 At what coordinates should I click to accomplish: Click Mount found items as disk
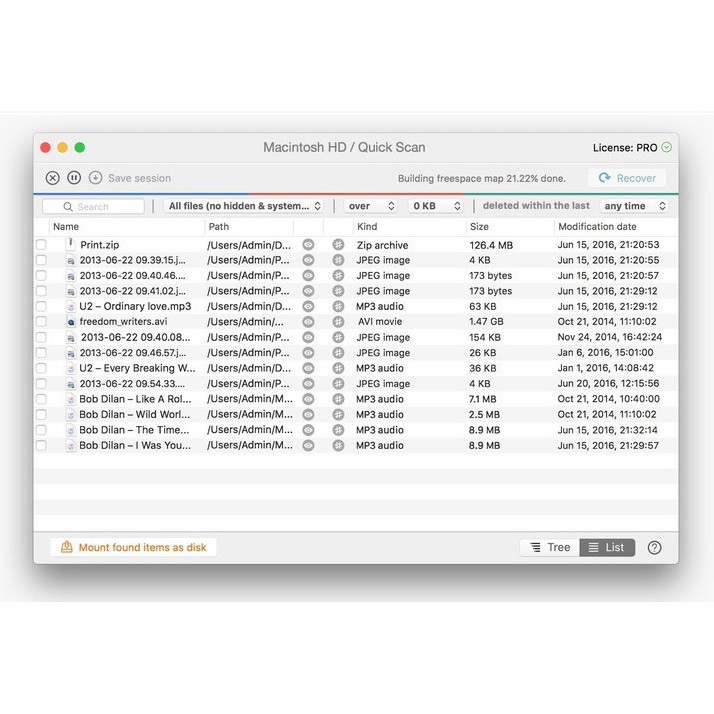pos(133,547)
